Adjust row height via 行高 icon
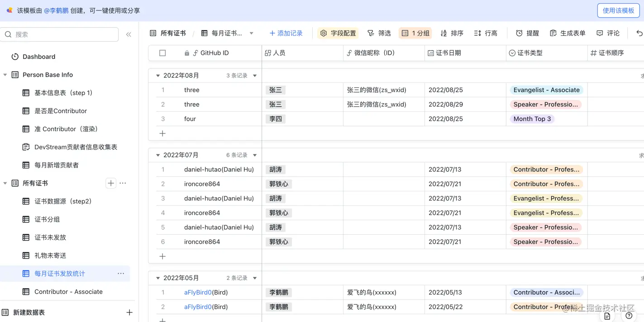 click(485, 33)
